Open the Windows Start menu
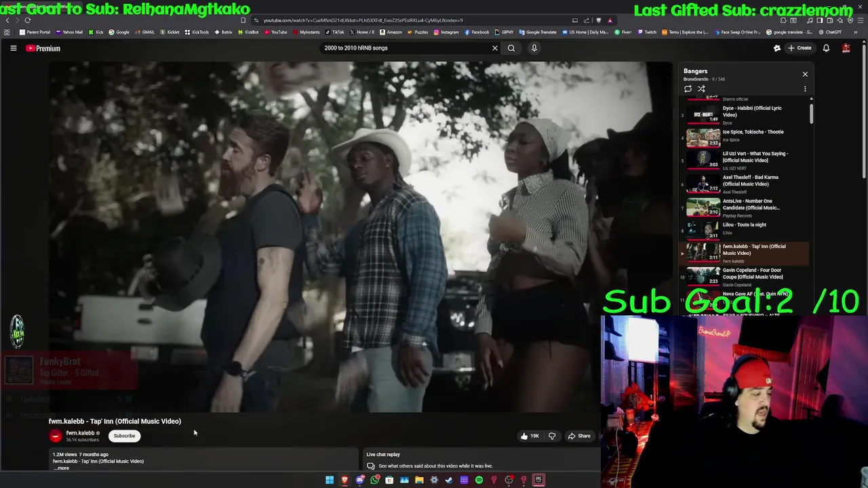The image size is (868, 488). pos(330,480)
